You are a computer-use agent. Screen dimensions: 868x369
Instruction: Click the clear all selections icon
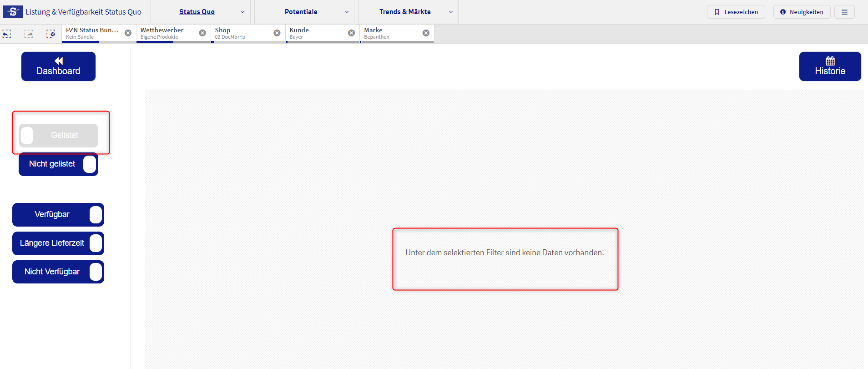click(x=50, y=34)
